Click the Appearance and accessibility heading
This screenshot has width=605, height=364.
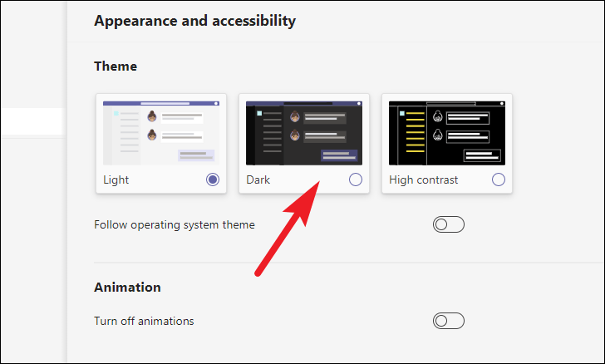(x=194, y=21)
